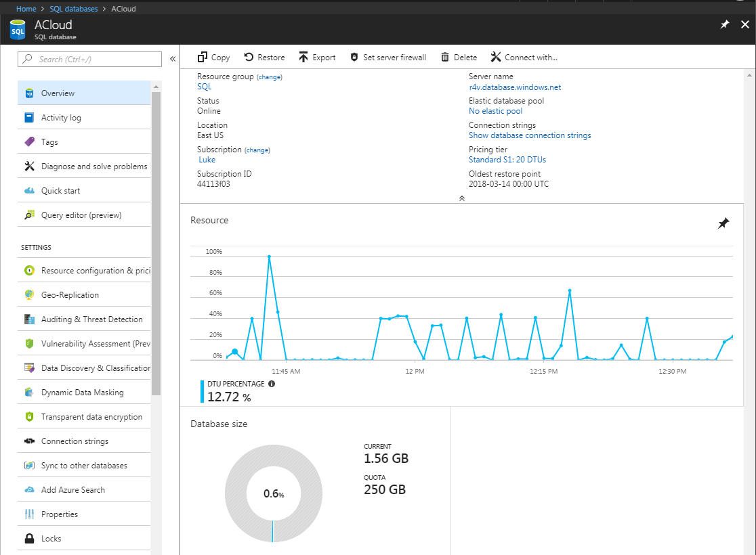Pin the ACloud blade using header pin
This screenshot has width=756, height=555.
tap(725, 24)
